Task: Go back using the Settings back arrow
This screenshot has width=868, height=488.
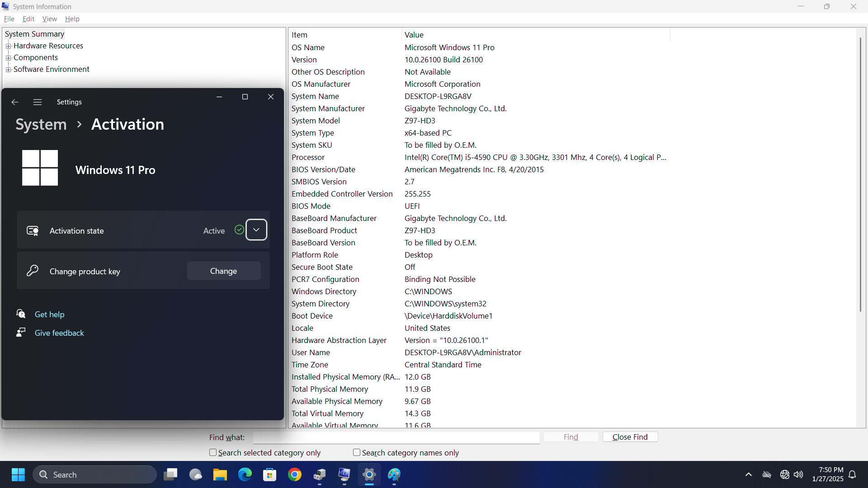Action: [14, 102]
